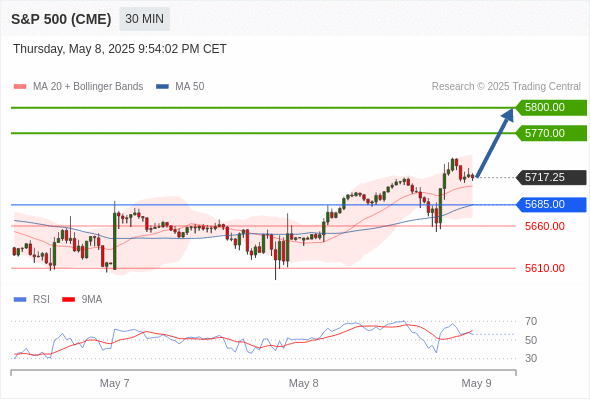
Task: Click the 5685.00 pivot price tag
Action: pos(551,205)
